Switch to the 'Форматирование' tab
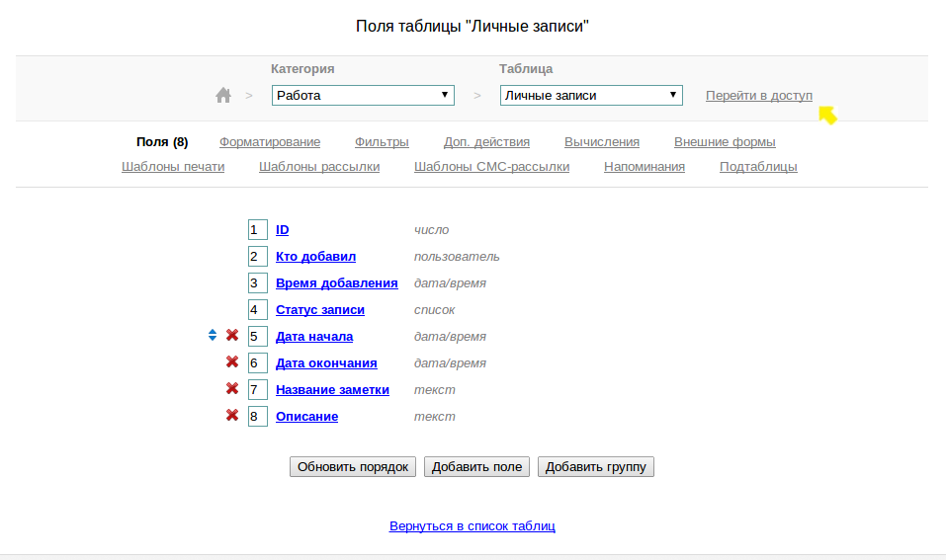 pos(270,142)
